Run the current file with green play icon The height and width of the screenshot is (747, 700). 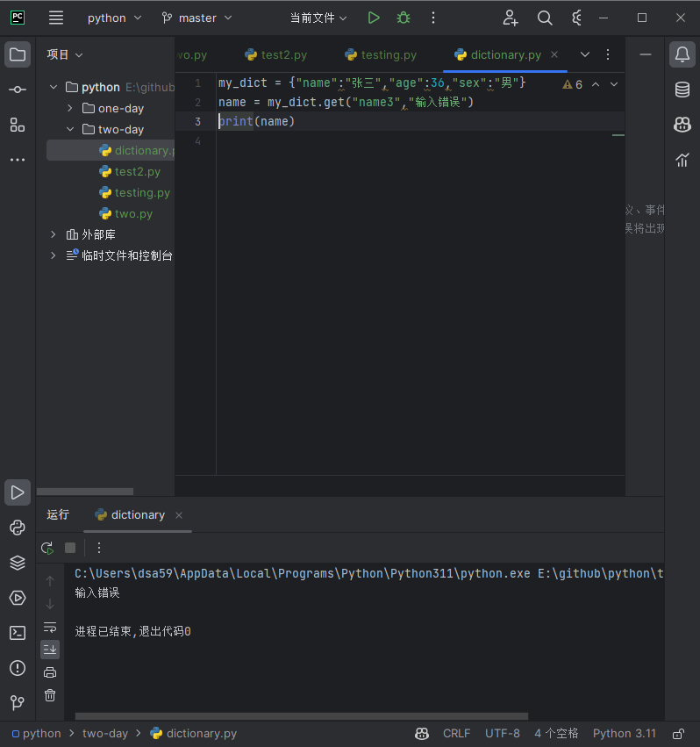374,18
